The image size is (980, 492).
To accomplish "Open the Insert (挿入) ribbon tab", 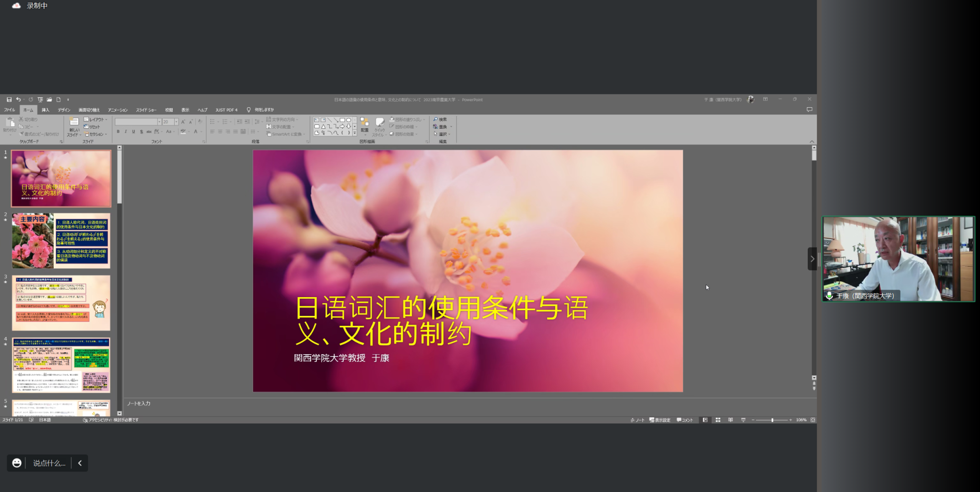I will pyautogui.click(x=45, y=110).
